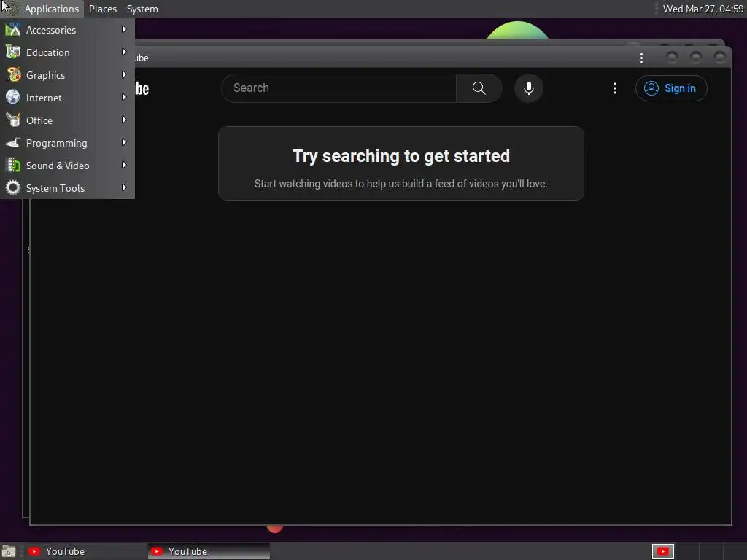This screenshot has width=747, height=560.
Task: Click the Accessories scissors icon
Action: point(13,30)
